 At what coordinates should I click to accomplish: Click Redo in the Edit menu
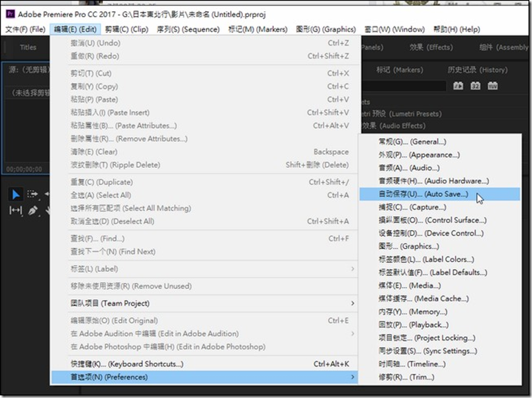coord(204,56)
